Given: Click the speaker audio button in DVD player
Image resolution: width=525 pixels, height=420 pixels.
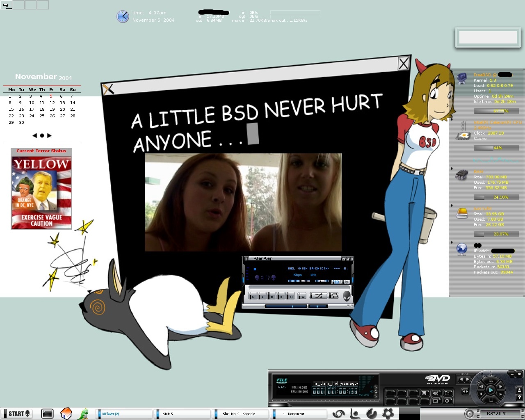Looking at the screenshot, I should tap(436, 393).
